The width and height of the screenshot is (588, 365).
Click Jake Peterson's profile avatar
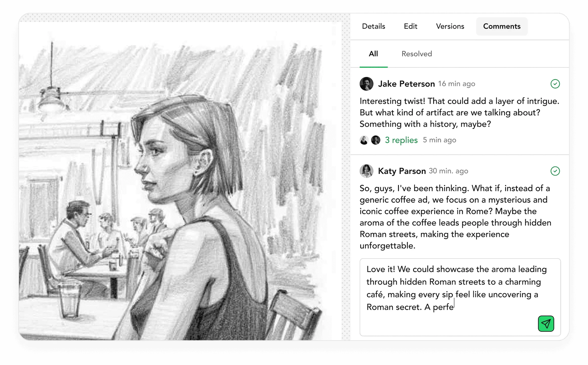(x=366, y=84)
